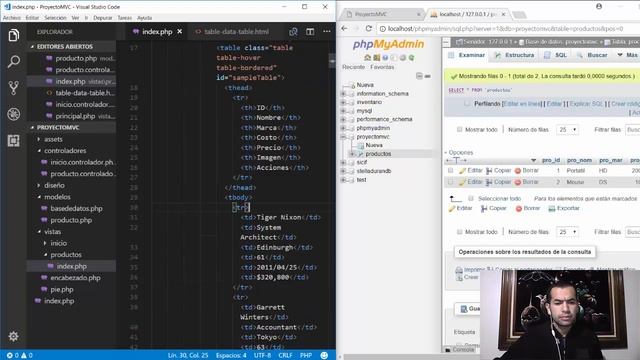Click Copiar for the Portatil row
The image size is (640, 360).
tap(498, 171)
